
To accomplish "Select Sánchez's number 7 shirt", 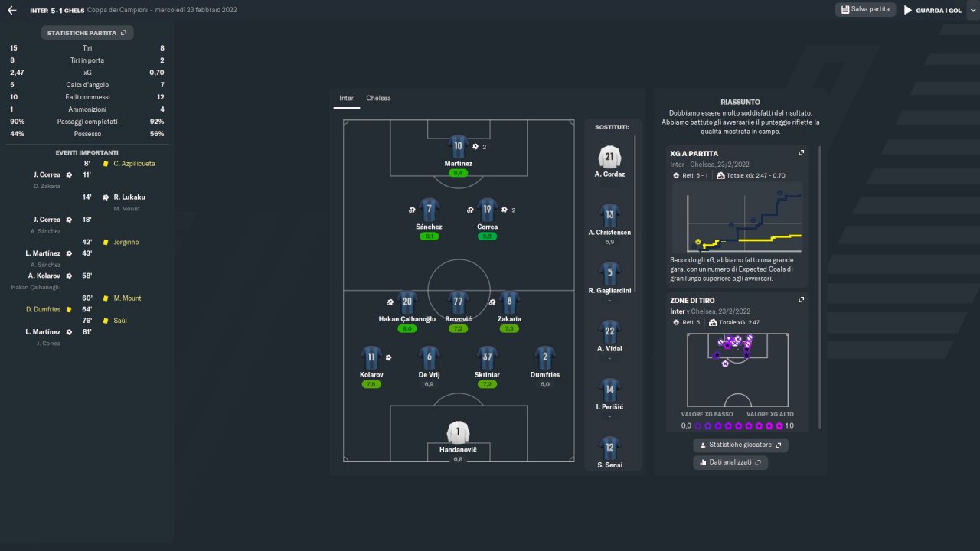I will click(x=430, y=209).
